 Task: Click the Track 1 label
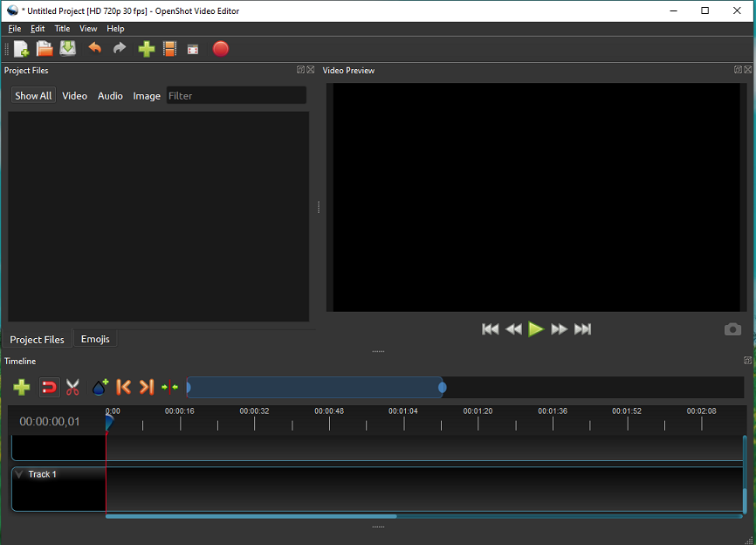[x=43, y=474]
